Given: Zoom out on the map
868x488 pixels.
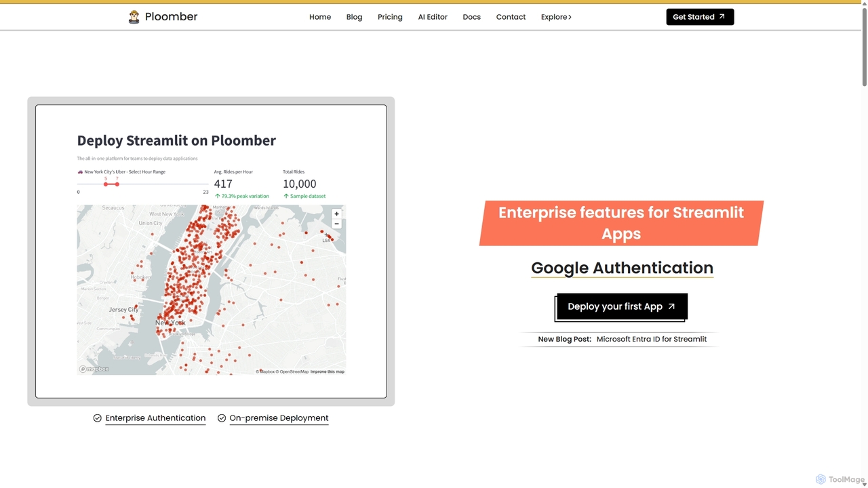Looking at the screenshot, I should [336, 224].
